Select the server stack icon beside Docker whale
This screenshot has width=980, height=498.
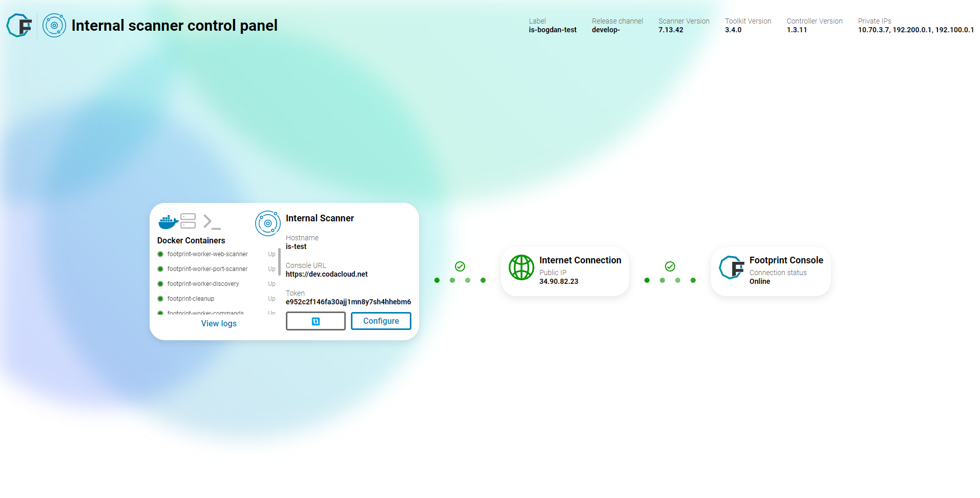(x=188, y=220)
